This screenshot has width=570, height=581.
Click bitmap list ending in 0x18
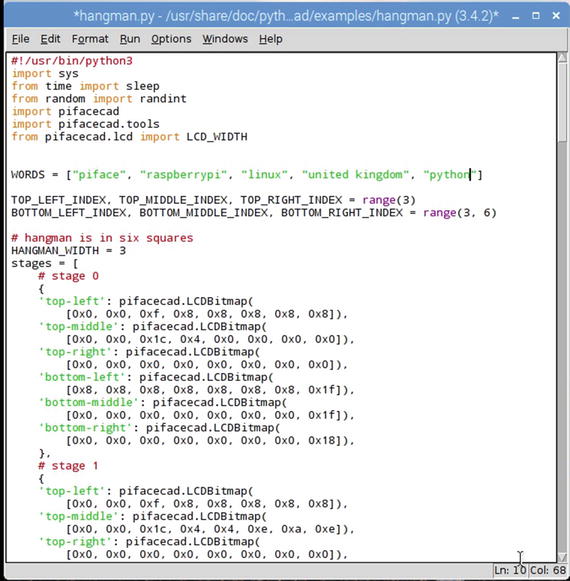click(x=210, y=441)
